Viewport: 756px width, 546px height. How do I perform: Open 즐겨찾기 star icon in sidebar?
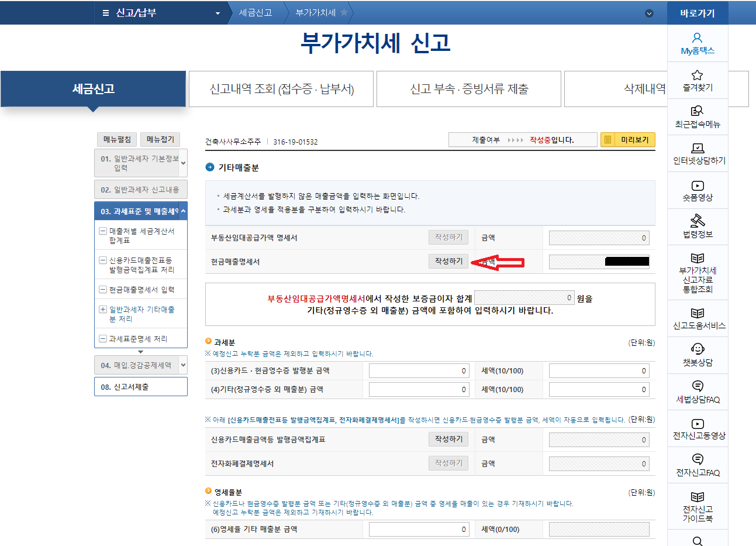(697, 75)
